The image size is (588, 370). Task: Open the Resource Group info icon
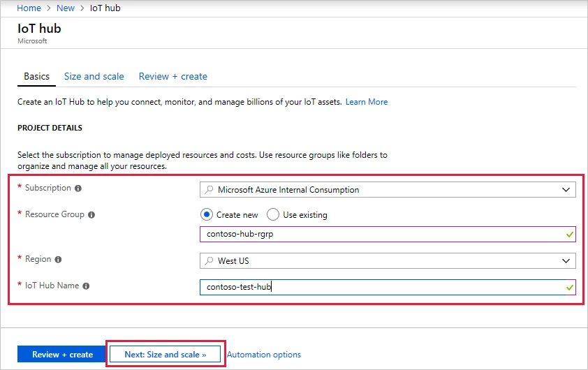[91, 215]
